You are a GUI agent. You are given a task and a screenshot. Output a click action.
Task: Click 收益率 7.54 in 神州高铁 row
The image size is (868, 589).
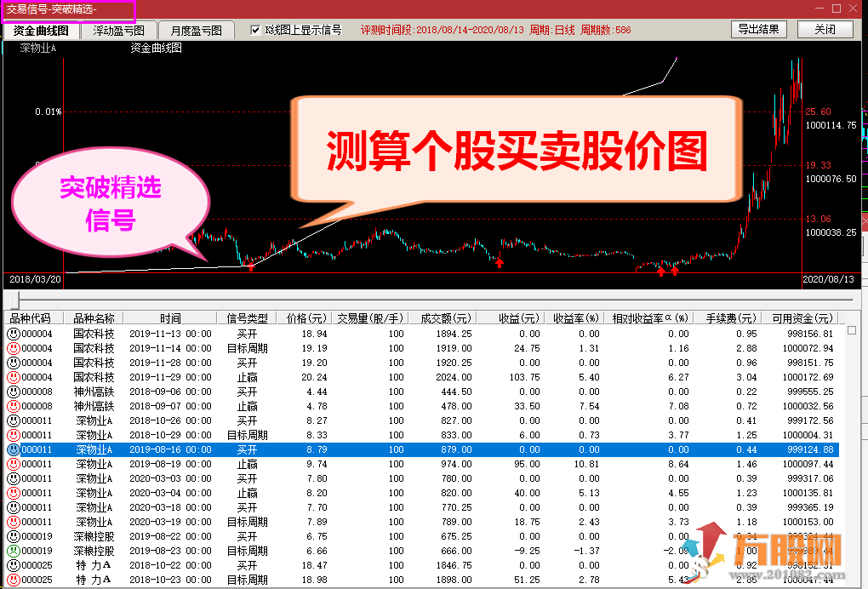pos(589,406)
